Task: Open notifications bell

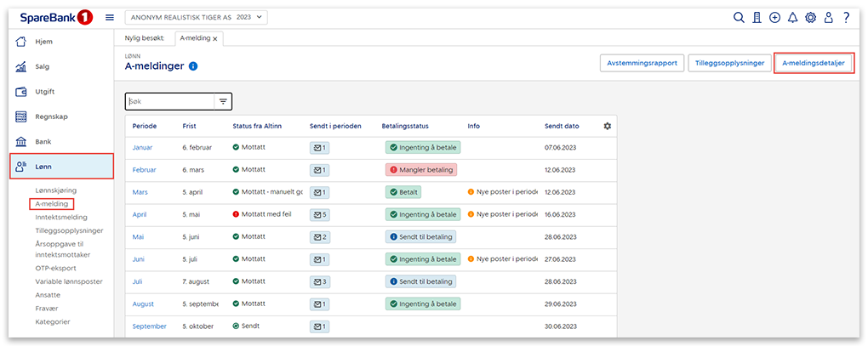Action: coord(792,17)
